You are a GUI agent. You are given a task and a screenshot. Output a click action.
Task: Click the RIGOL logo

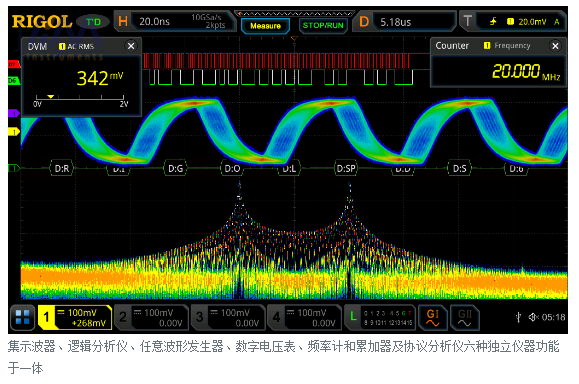[42, 21]
